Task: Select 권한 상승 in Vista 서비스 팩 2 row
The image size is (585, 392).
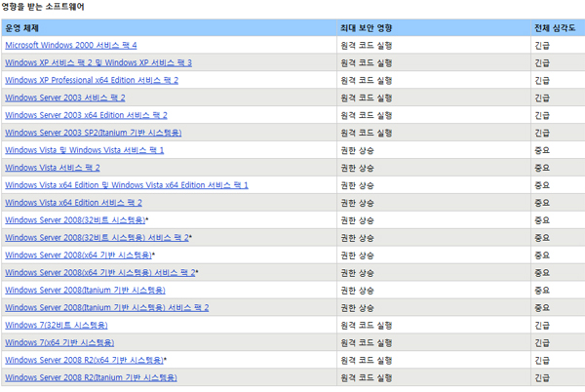Action: coord(358,169)
